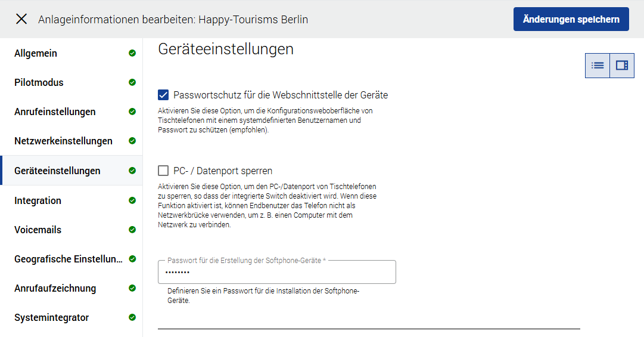
Task: Click green checkmark next to Allgemein
Action: pos(132,53)
